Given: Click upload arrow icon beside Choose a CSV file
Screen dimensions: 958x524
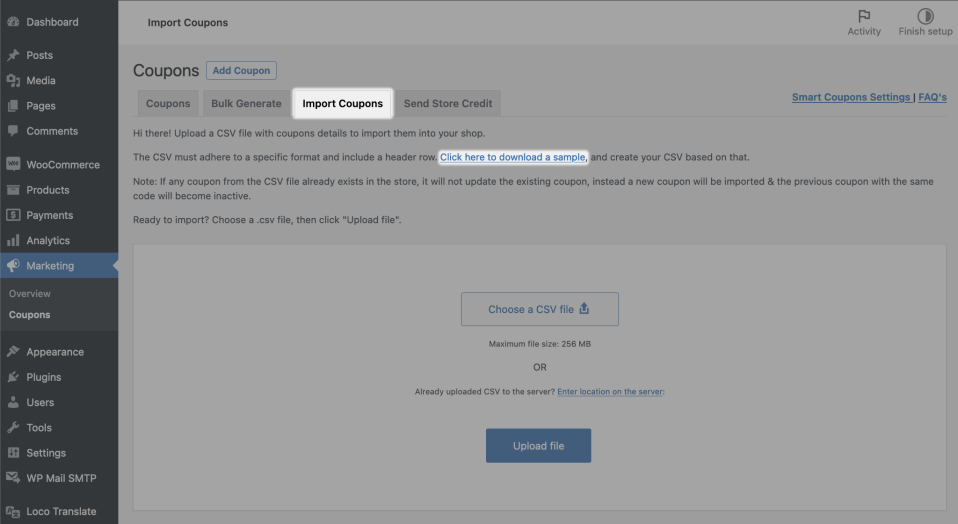Looking at the screenshot, I should click(584, 308).
